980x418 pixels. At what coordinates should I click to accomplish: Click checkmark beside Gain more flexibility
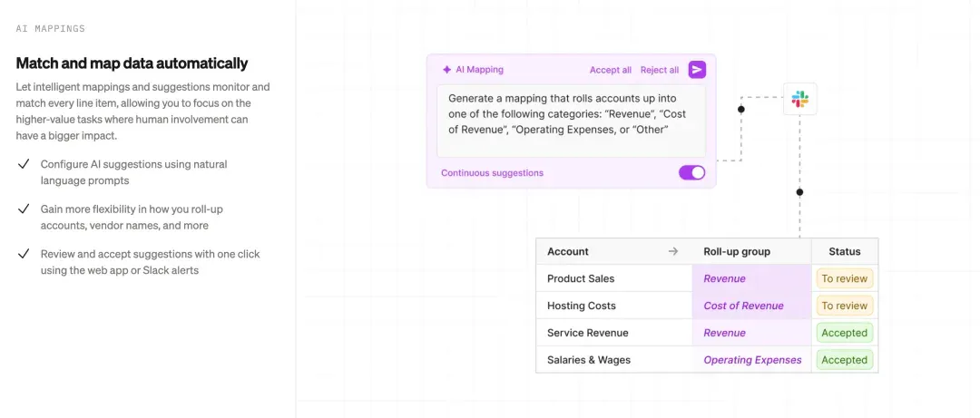coord(24,209)
